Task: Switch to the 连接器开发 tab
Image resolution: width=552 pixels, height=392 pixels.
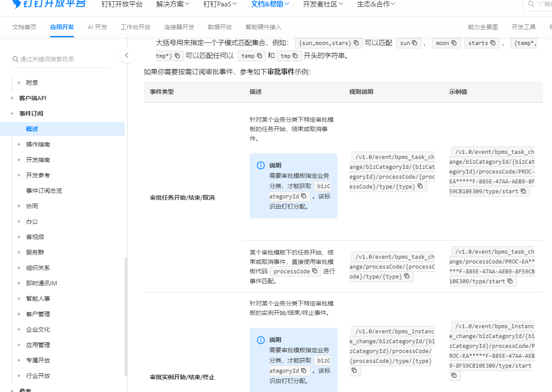Action: (179, 27)
